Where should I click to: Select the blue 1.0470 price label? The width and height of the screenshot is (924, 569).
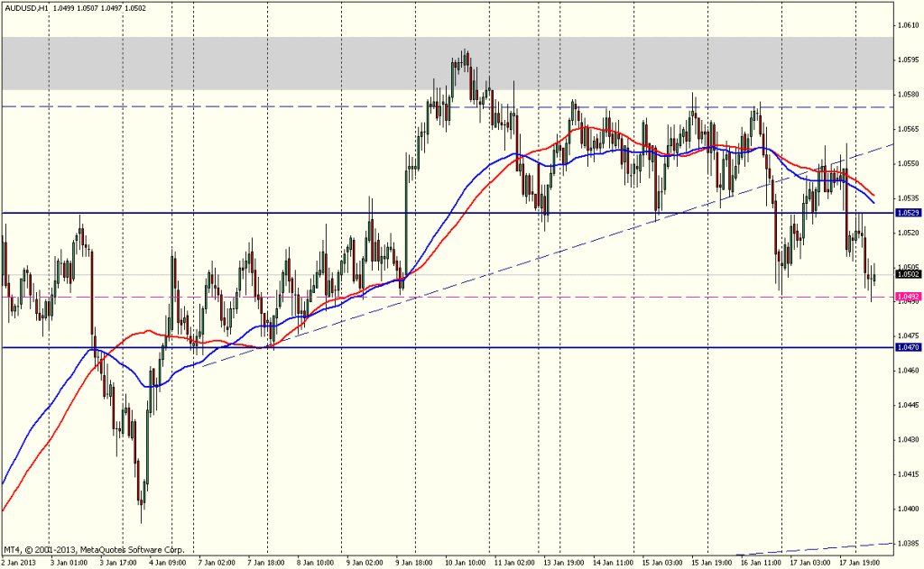point(907,347)
